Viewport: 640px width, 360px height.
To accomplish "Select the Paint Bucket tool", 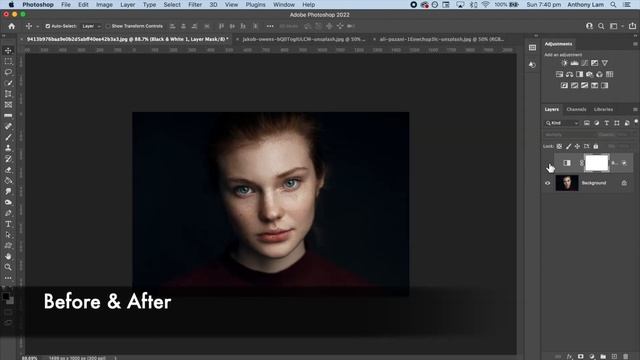I will coord(8,180).
